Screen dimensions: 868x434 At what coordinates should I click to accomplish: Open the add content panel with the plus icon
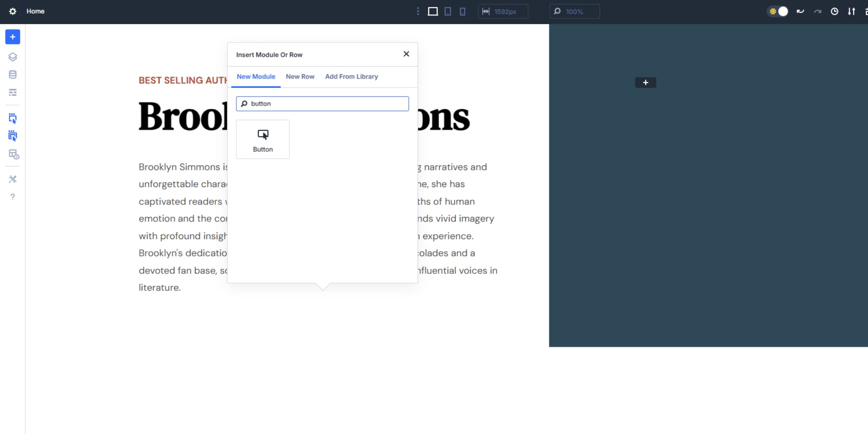[13, 36]
